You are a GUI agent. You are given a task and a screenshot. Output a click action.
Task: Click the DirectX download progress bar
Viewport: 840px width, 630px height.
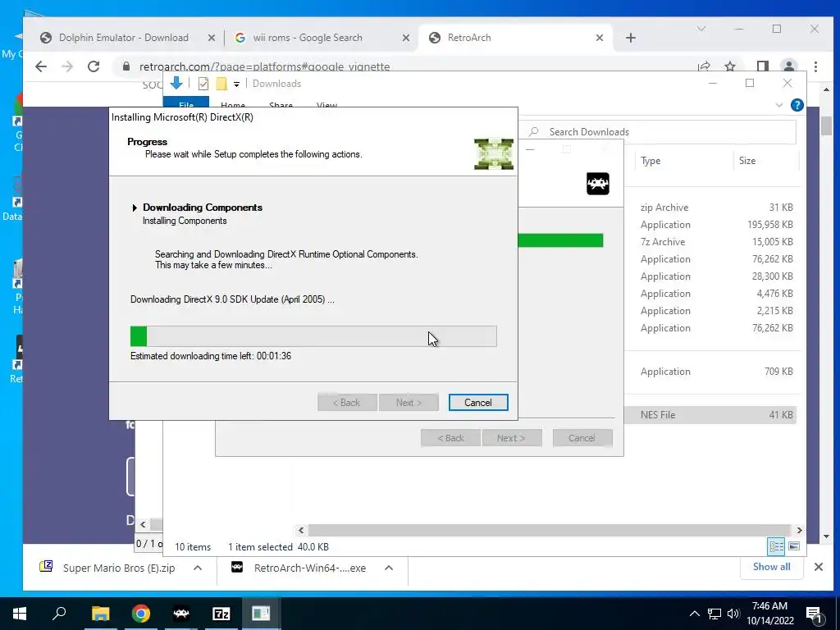(313, 336)
